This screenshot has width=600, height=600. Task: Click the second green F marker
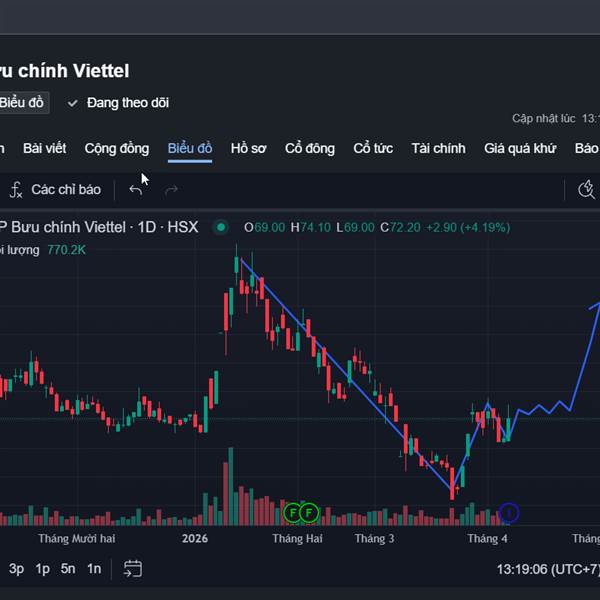(309, 512)
